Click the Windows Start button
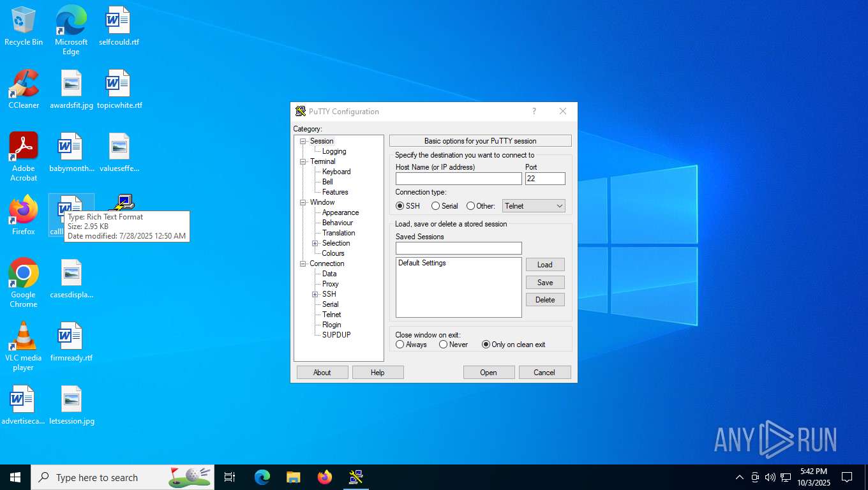Screen dimensions: 868x490 point(15,477)
